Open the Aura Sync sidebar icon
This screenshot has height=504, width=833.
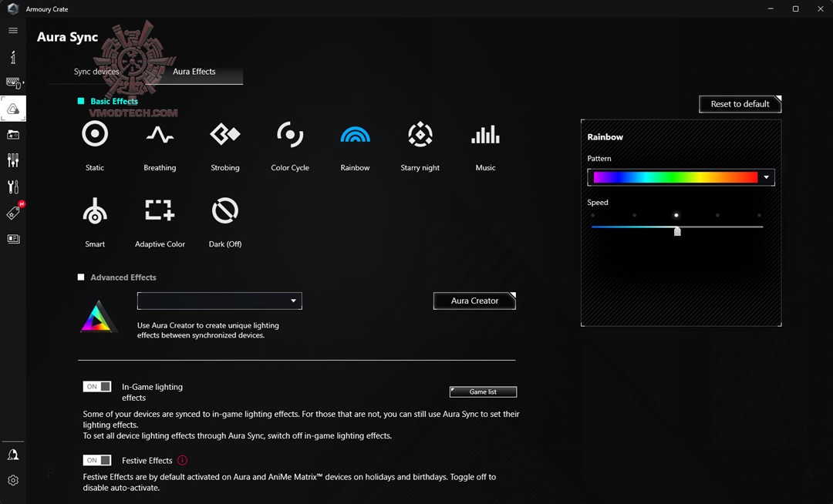click(13, 109)
